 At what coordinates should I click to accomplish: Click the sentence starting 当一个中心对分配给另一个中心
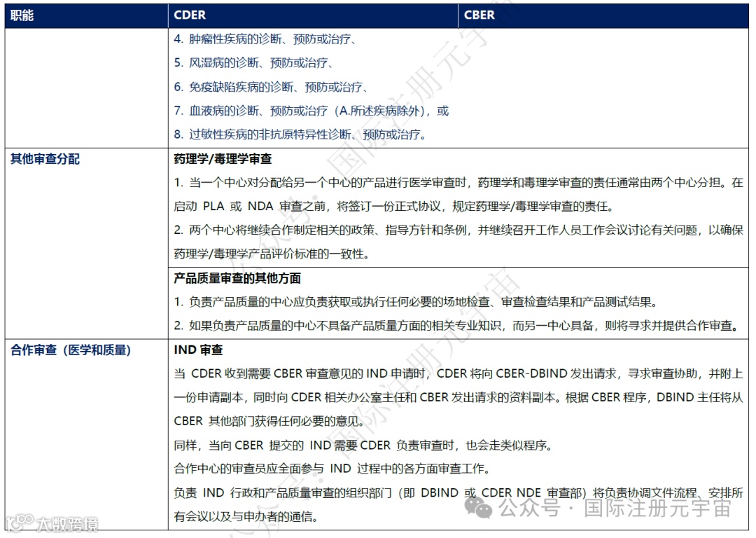[458, 183]
